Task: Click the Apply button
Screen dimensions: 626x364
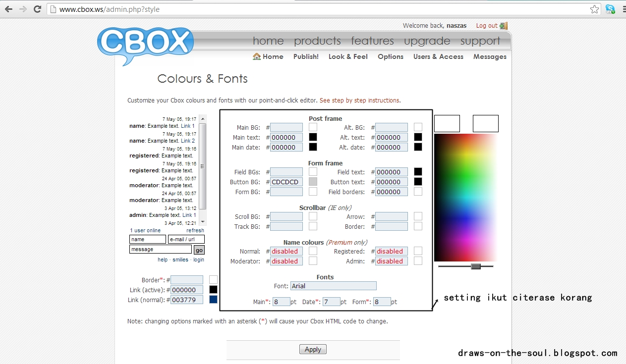Action: point(313,349)
